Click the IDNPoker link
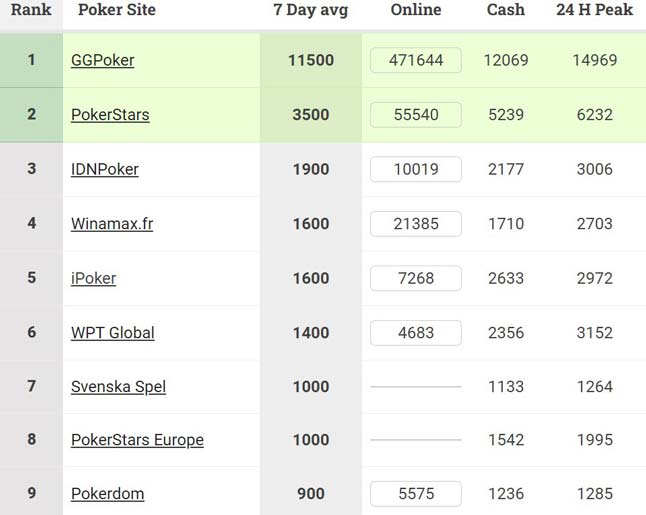 click(x=104, y=169)
